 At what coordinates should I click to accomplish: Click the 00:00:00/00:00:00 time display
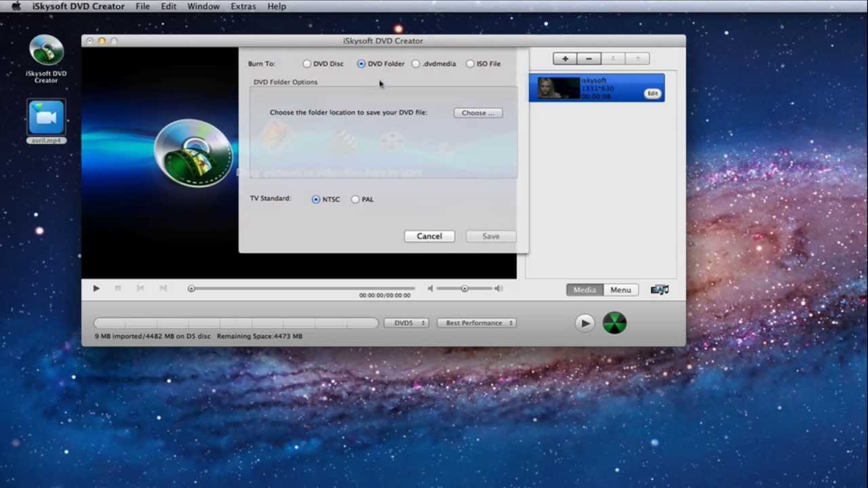tap(384, 296)
